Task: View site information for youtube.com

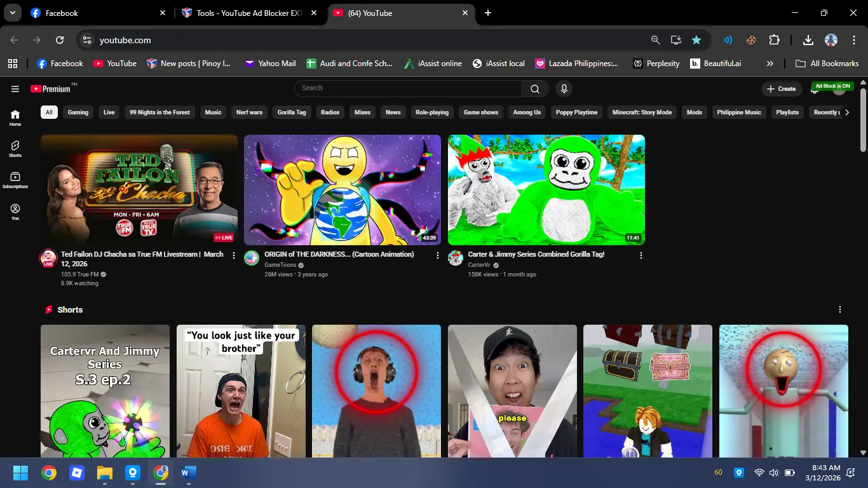Action: 87,40
